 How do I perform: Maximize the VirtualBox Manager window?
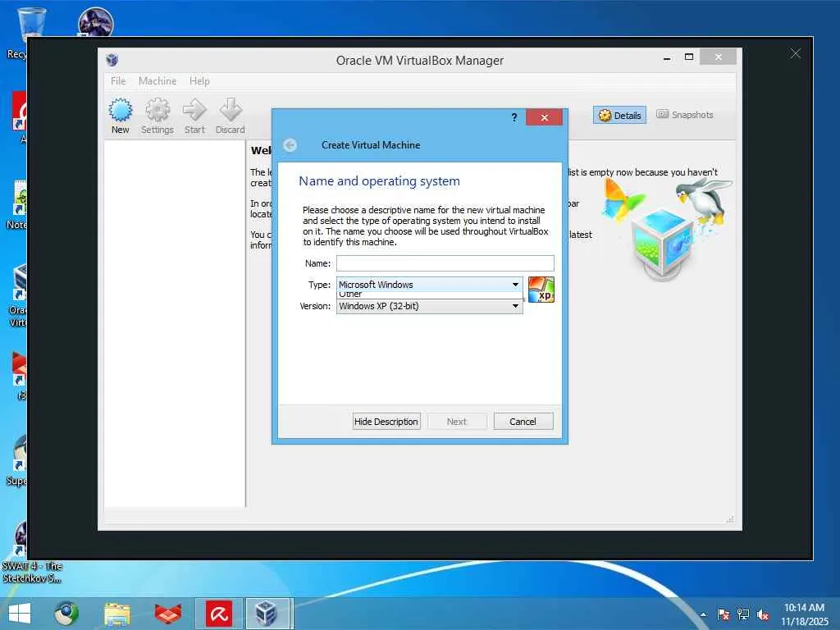point(689,57)
